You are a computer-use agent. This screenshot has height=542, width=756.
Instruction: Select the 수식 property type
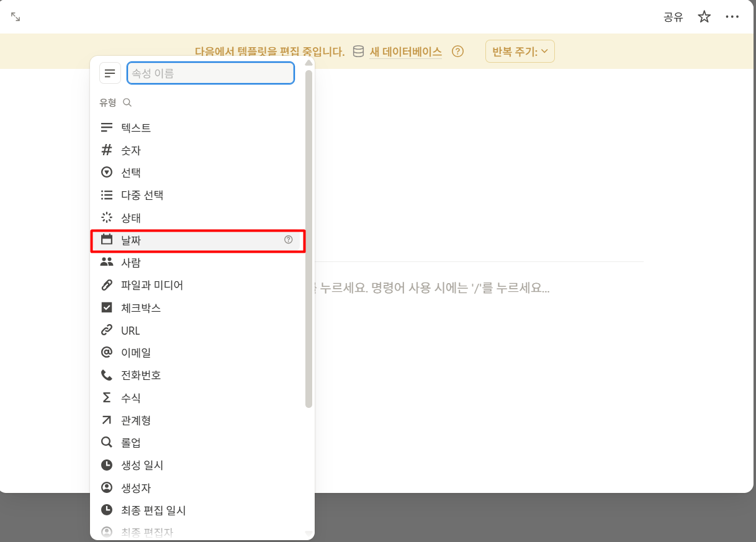click(134, 397)
